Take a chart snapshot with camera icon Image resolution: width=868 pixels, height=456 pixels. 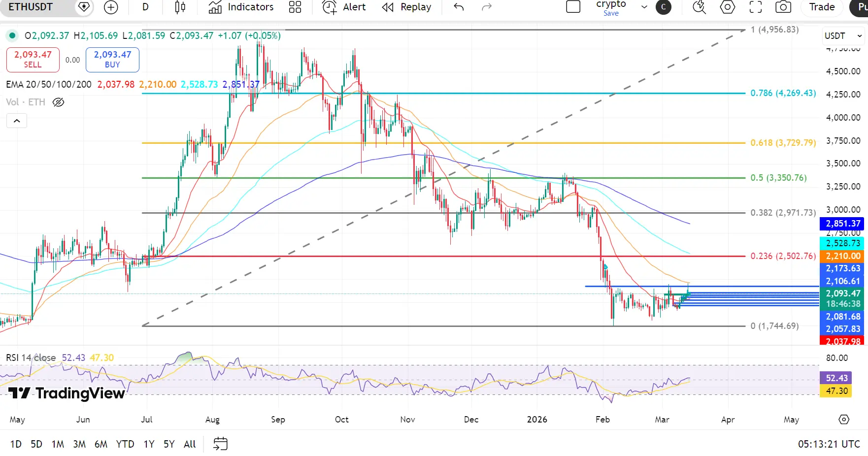tap(783, 7)
